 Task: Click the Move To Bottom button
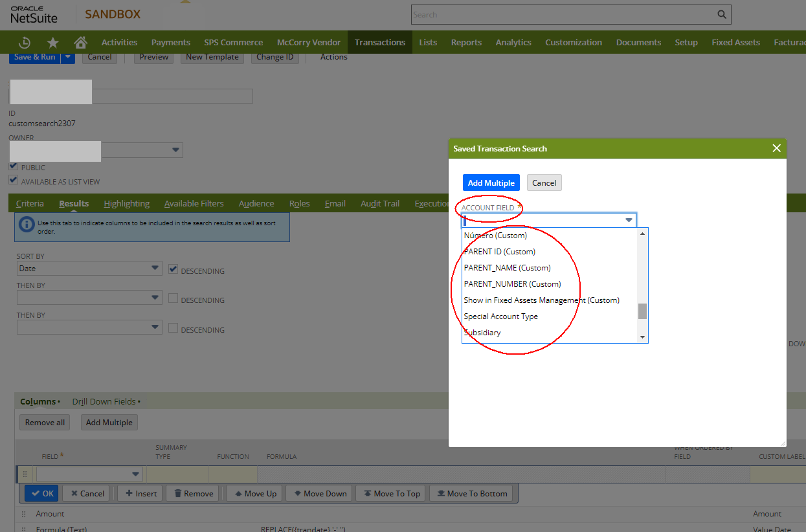[471, 493]
